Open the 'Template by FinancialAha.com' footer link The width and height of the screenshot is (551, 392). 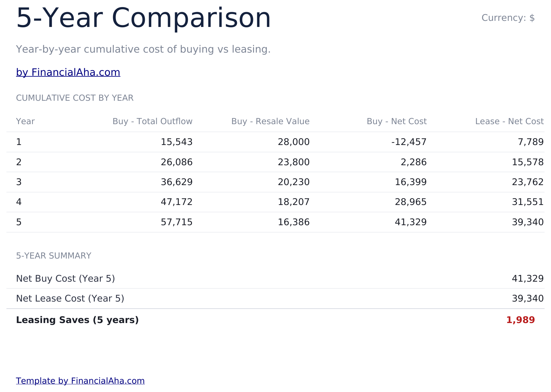pyautogui.click(x=80, y=381)
